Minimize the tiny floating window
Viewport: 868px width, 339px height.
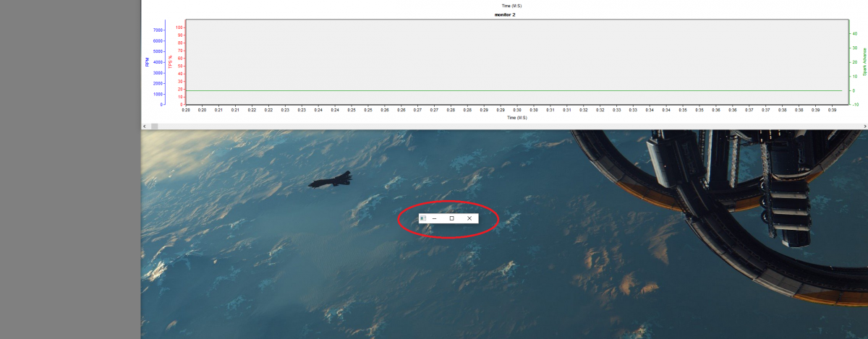[x=434, y=218]
